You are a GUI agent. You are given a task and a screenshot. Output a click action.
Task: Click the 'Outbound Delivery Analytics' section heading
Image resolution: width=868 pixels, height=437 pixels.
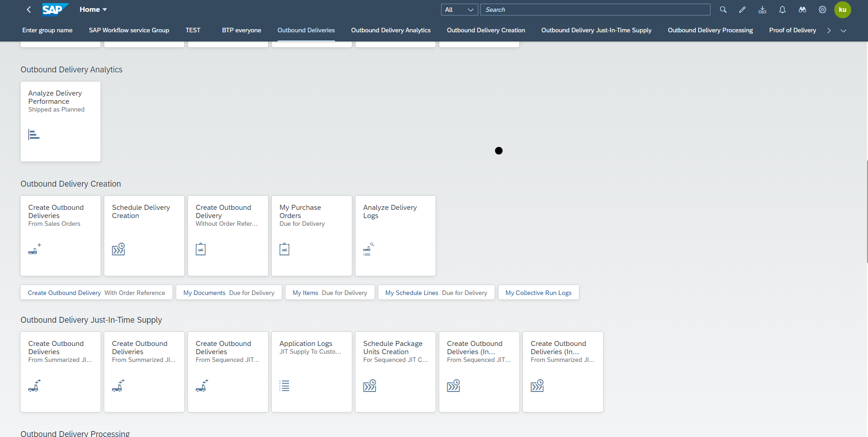click(x=71, y=70)
